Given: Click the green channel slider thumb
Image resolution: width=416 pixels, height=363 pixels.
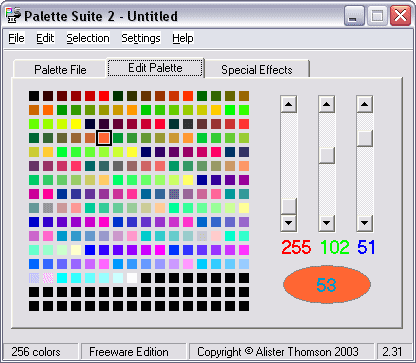Looking at the screenshot, I should click(x=327, y=155).
